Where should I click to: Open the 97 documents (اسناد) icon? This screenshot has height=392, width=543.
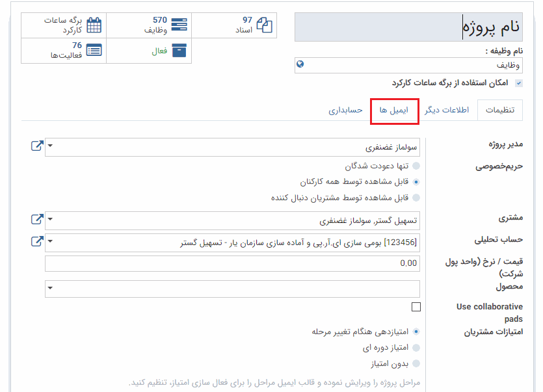coord(265,25)
